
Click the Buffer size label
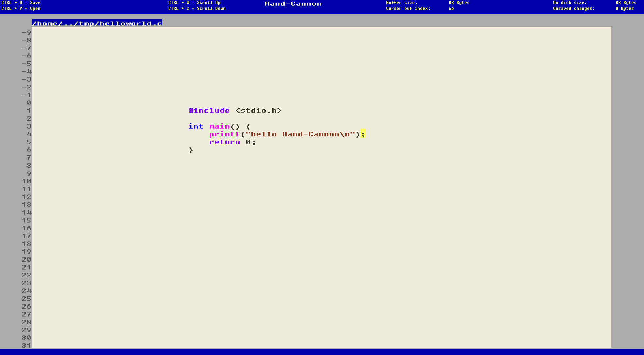point(401,3)
